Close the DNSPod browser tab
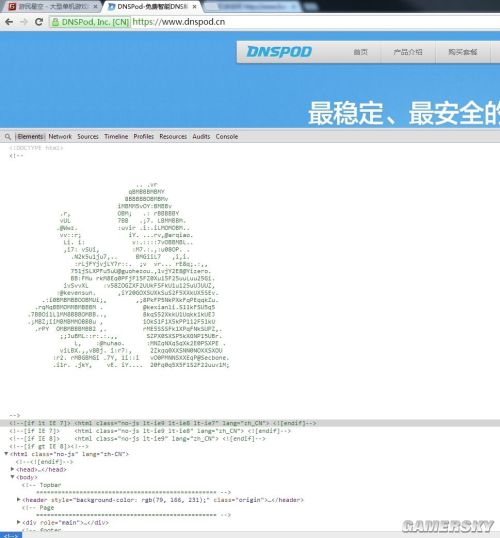The image size is (500, 538). point(194,7)
